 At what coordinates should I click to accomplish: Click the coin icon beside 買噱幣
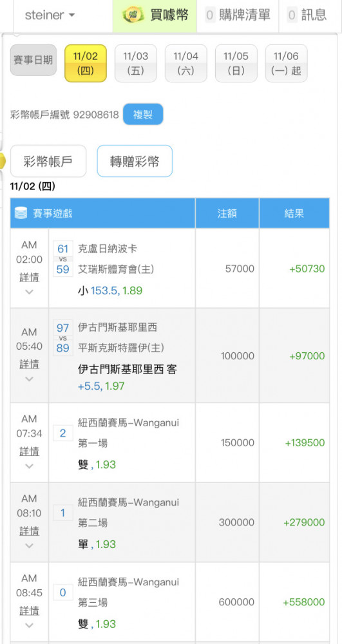[133, 15]
